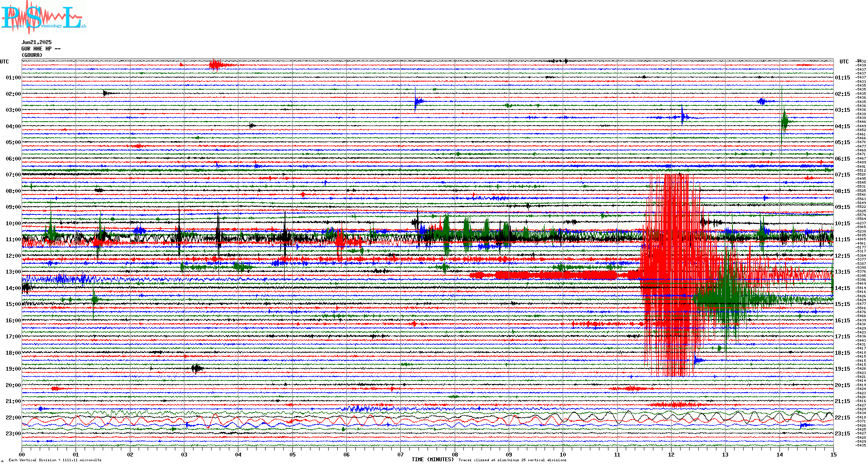Select the station name (GOURA)
The image size is (868, 466).
click(32, 55)
